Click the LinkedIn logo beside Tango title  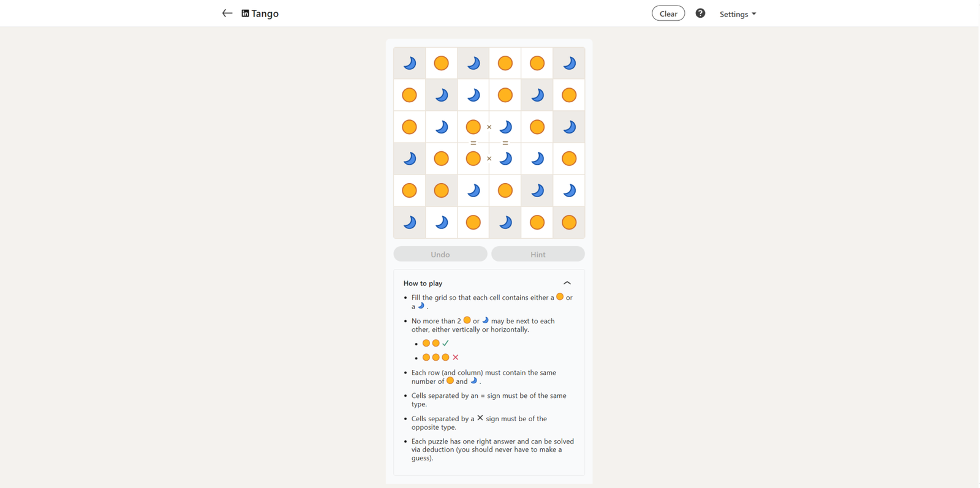click(x=245, y=13)
